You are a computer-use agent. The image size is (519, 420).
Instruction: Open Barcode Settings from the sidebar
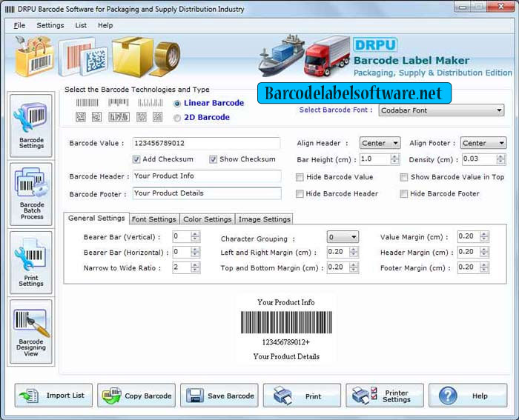31,126
